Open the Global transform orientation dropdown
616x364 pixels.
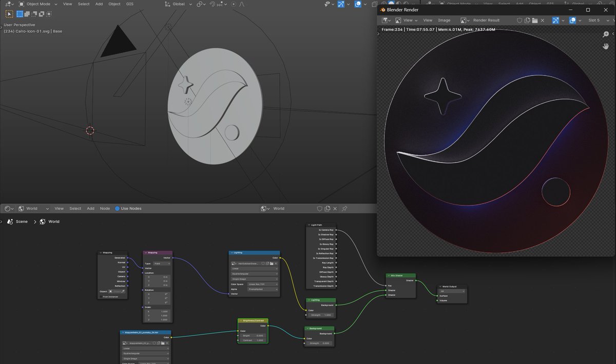tap(179, 4)
